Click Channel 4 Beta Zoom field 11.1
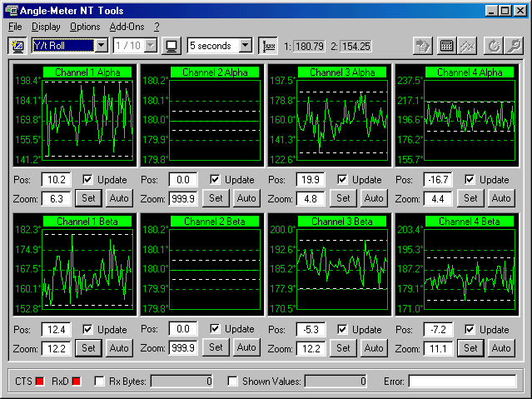The height and width of the screenshot is (399, 532). 438,349
